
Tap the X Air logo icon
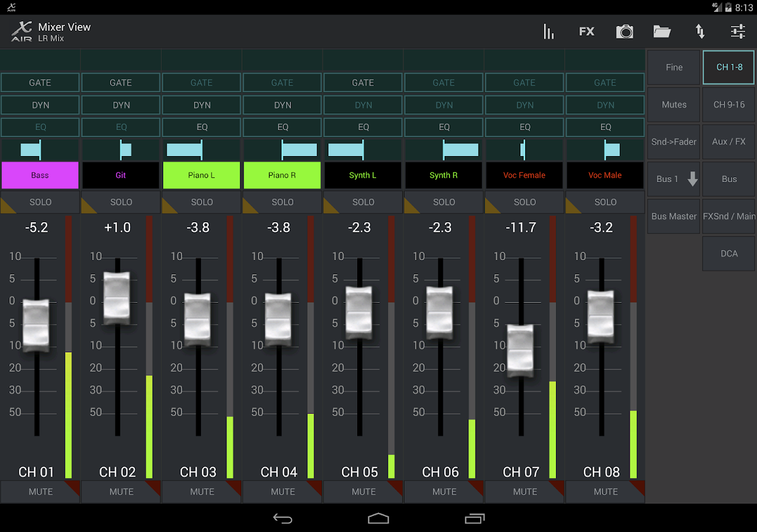click(21, 31)
